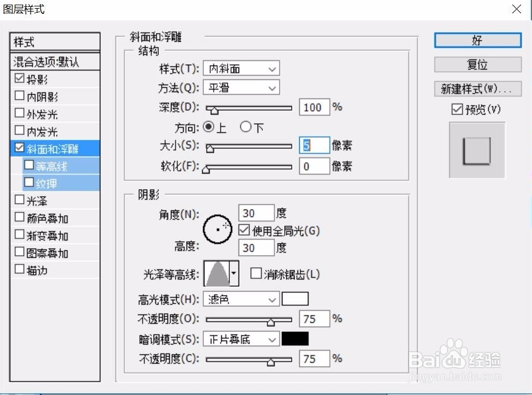Open the white highlight color swatch
The height and width of the screenshot is (395, 532).
click(x=295, y=299)
